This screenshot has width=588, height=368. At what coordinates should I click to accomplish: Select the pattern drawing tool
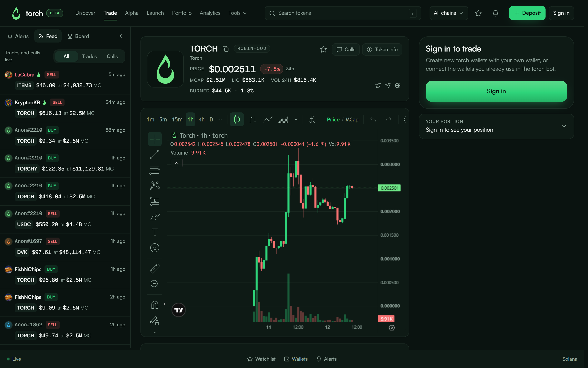(x=155, y=186)
